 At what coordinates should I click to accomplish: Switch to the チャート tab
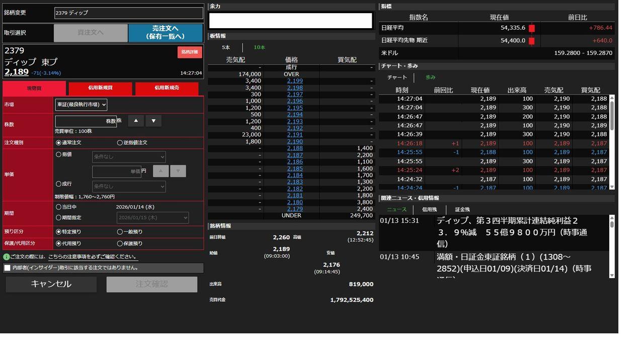[x=397, y=77]
